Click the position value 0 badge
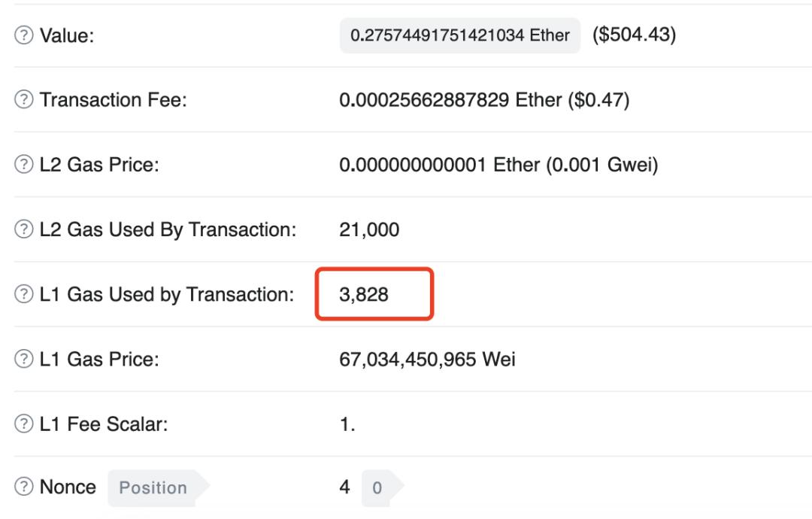The image size is (812, 519). tap(377, 488)
